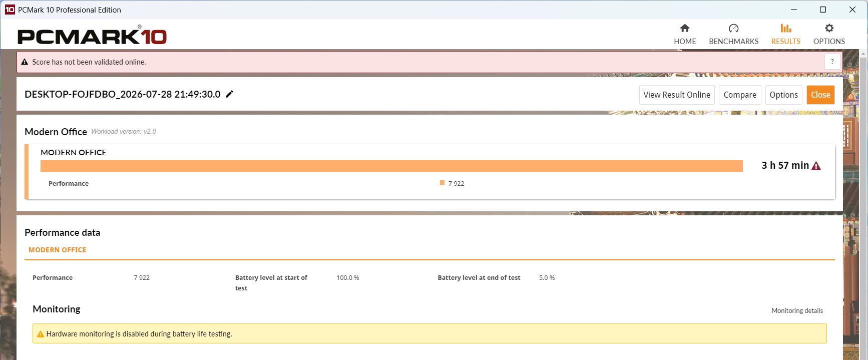Click Battery level at end of test label
This screenshot has width=868, height=360.
point(479,277)
